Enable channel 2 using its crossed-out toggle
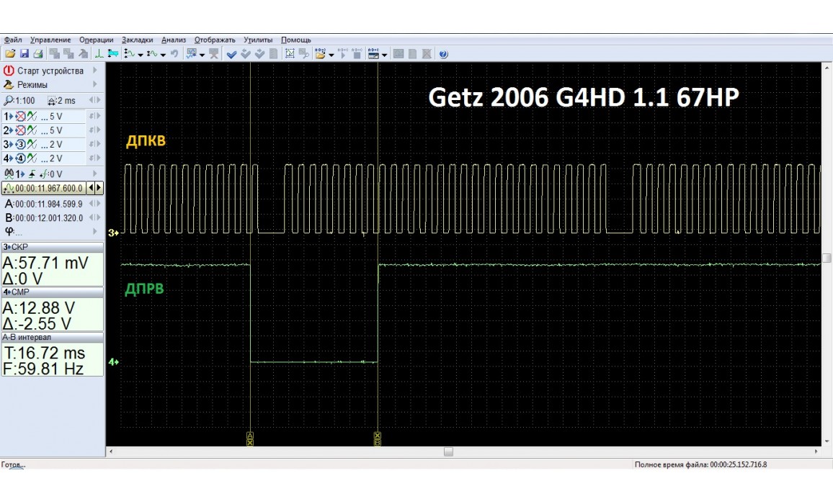Viewport: 833px width, 504px height. [x=20, y=130]
